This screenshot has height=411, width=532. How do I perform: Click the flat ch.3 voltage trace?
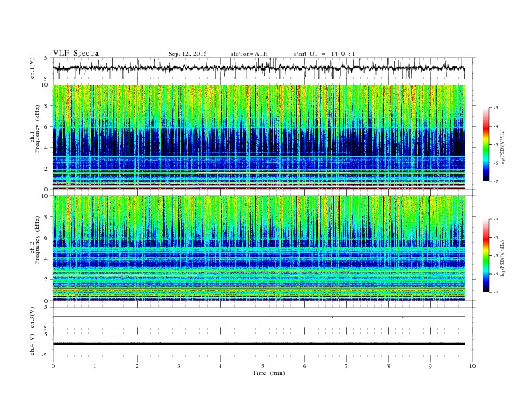[259, 317]
